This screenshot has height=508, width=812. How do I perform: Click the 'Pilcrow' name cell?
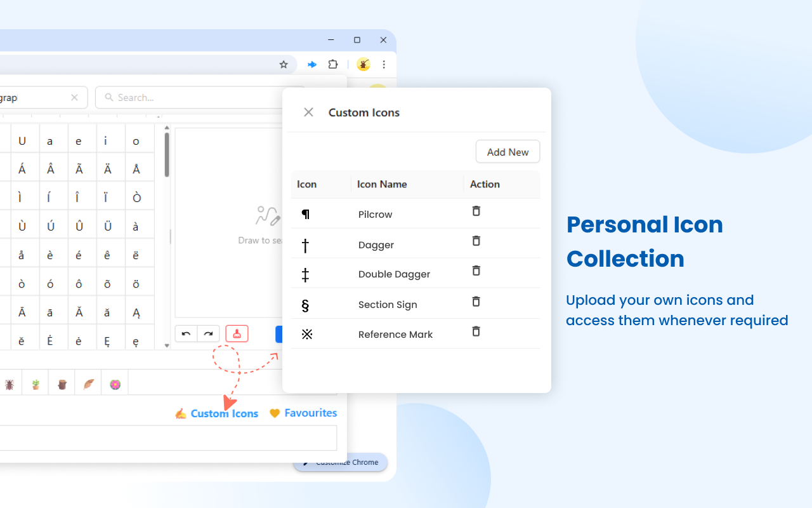[376, 215]
